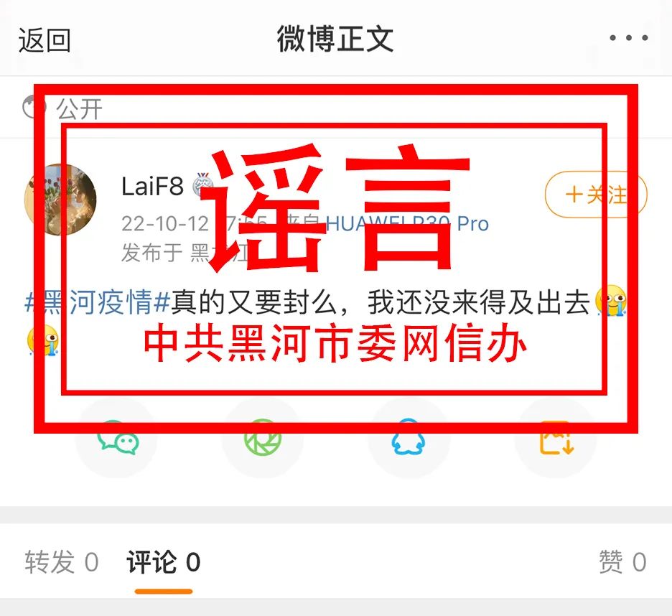
Task: Click the 公开 visibility icon
Action: point(34,107)
